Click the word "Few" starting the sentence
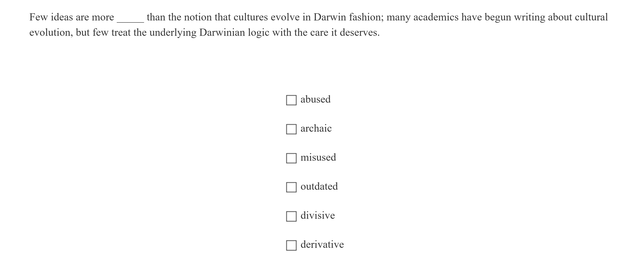 (39, 17)
